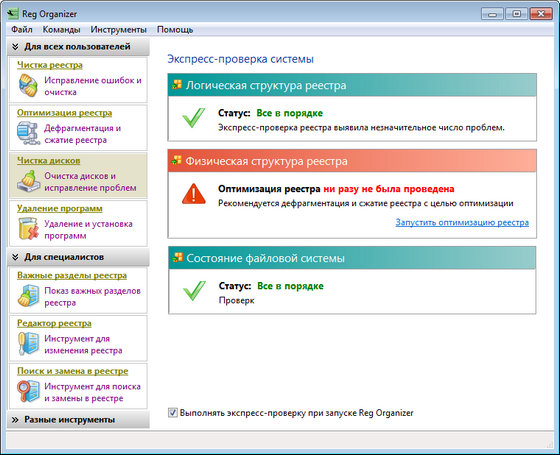This screenshot has width=560, height=455.
Task: Open the Помощь menu
Action: tap(175, 30)
